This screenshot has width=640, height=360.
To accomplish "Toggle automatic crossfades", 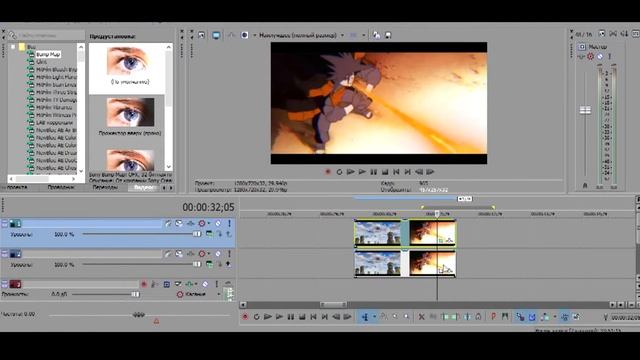I will (x=532, y=317).
